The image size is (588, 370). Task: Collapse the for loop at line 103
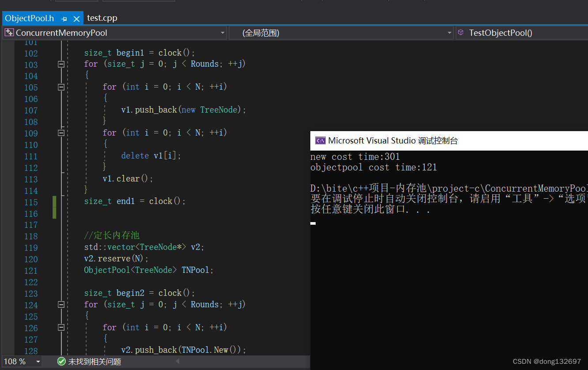pyautogui.click(x=61, y=64)
